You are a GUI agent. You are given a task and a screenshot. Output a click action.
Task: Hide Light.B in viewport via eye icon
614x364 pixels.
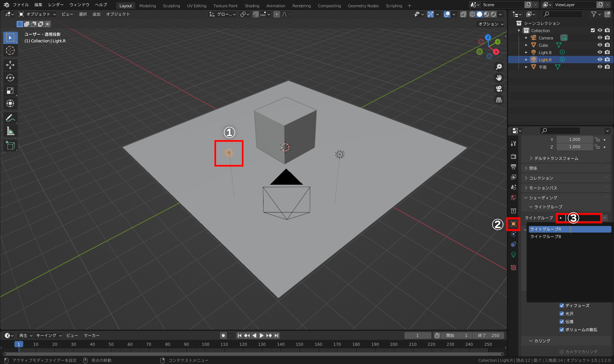click(600, 52)
